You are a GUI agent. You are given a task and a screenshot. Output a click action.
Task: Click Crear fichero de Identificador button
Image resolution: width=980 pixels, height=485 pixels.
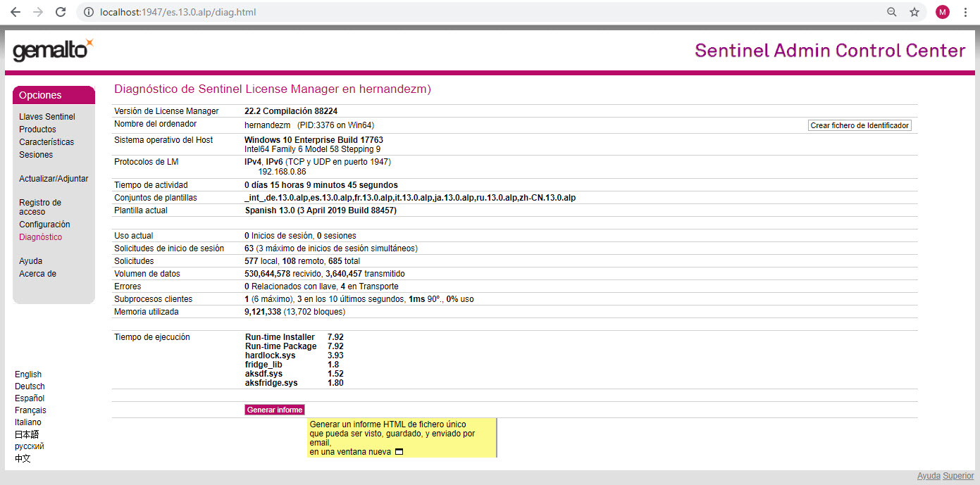pos(860,125)
